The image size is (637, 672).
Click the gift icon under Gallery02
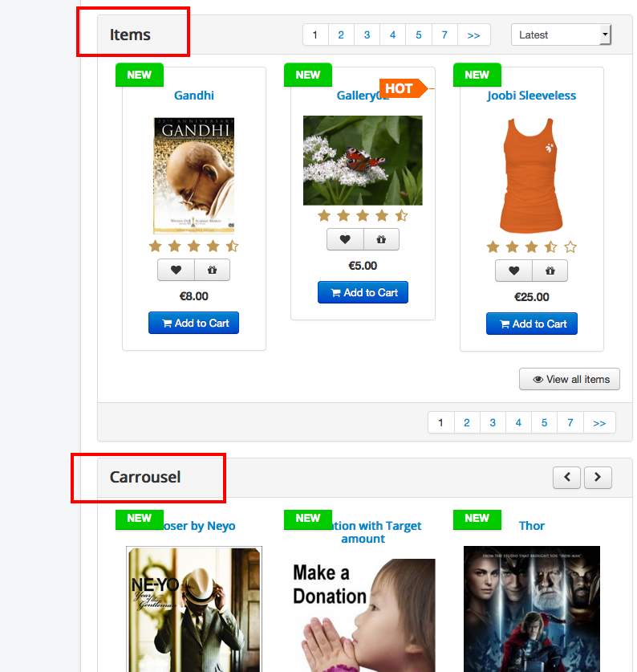tap(381, 239)
